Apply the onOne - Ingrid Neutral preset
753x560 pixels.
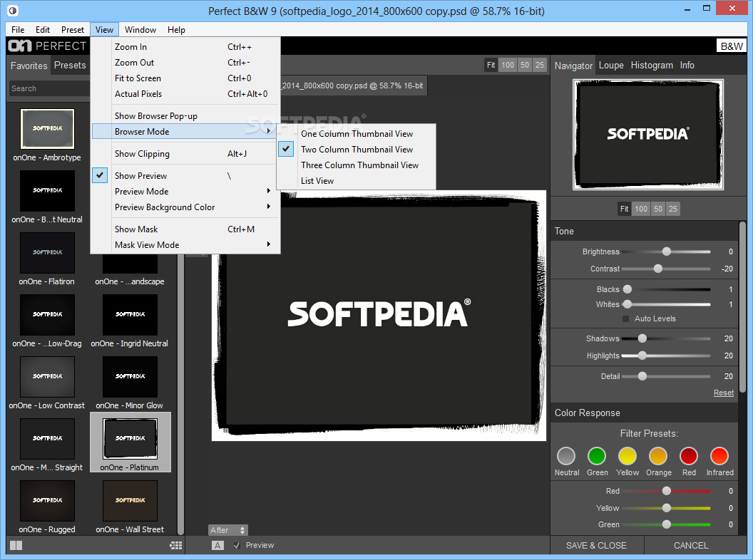click(130, 315)
